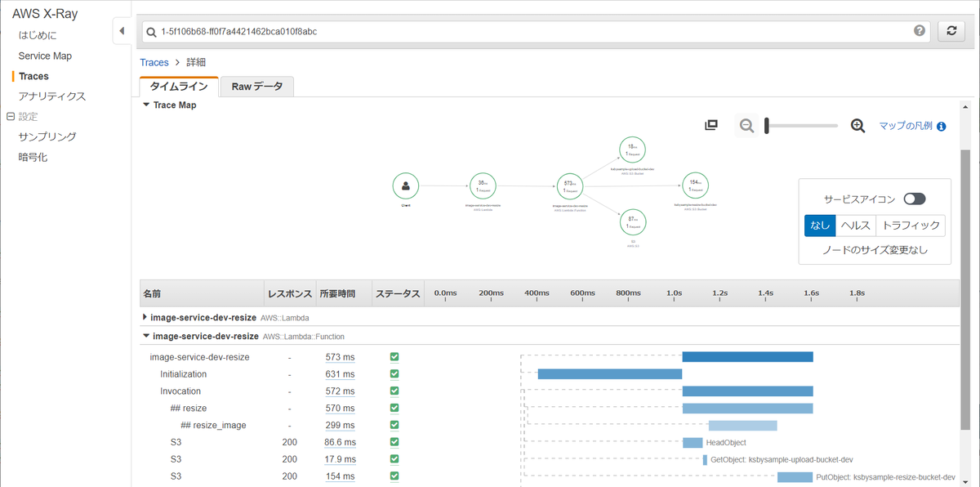Select トラフィック node sizing option
980x487 pixels.
point(911,226)
